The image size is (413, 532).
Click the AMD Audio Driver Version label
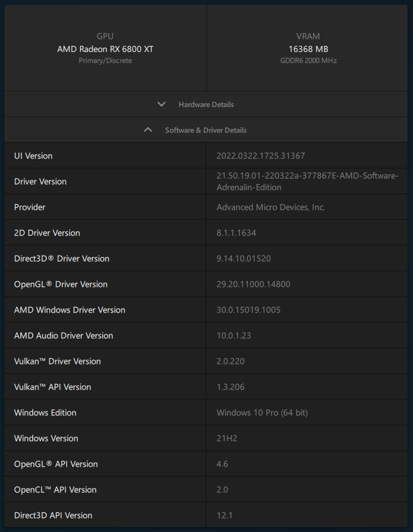64,336
